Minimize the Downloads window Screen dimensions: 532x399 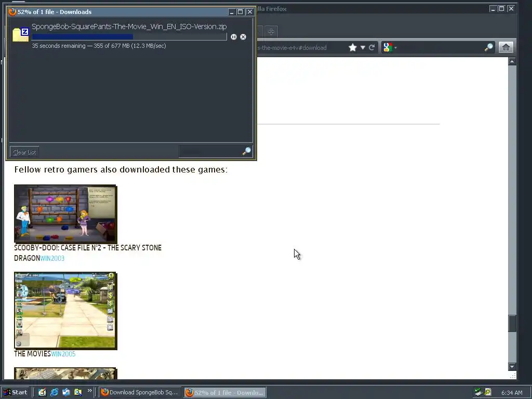[x=232, y=12]
